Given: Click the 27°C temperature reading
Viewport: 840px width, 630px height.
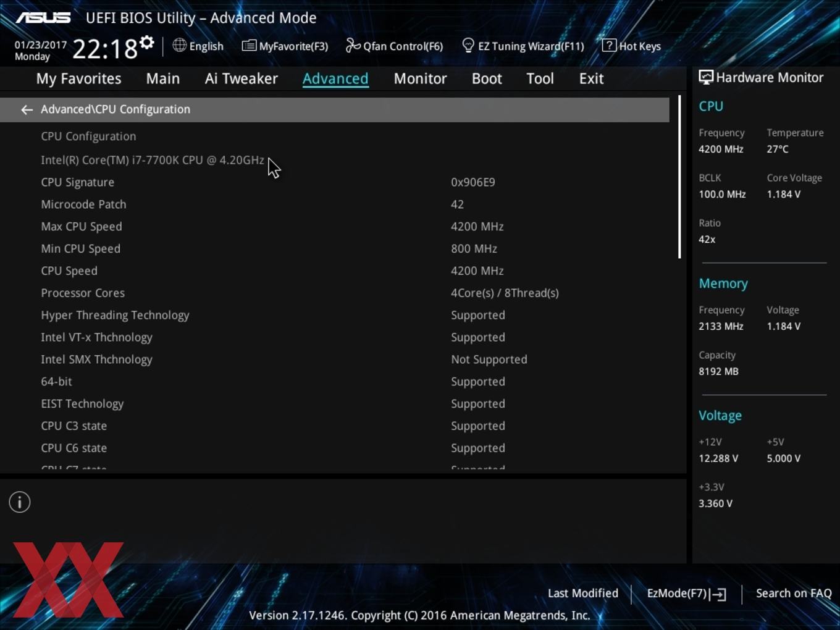Looking at the screenshot, I should pyautogui.click(x=778, y=149).
